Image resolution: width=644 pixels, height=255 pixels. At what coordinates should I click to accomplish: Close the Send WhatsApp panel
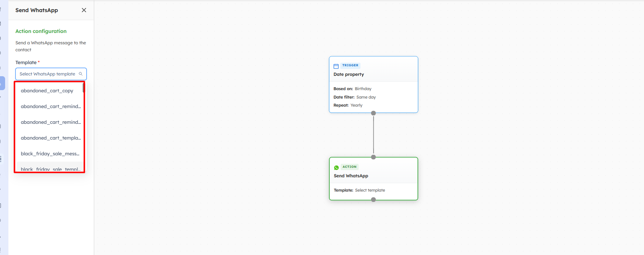tap(84, 10)
